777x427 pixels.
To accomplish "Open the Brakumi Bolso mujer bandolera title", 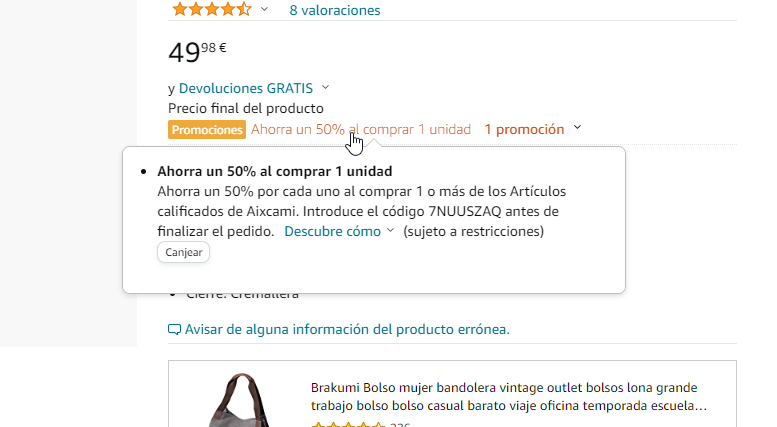I will [508, 396].
